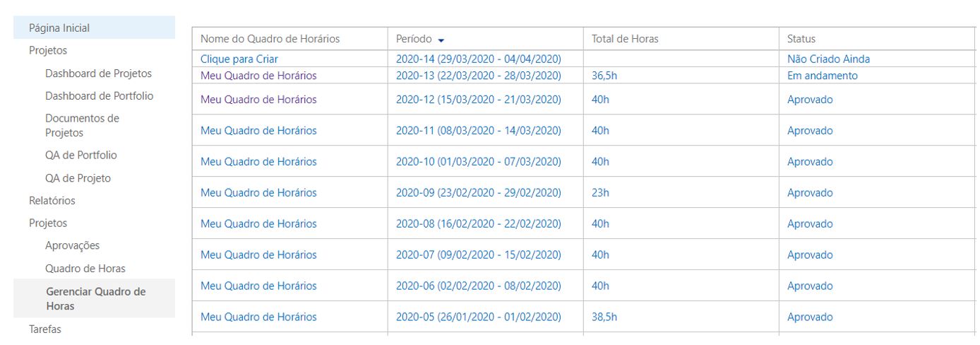
Task: Click period 2020-09 (23/02/2020 - 29/02/2020)
Action: [x=479, y=192]
